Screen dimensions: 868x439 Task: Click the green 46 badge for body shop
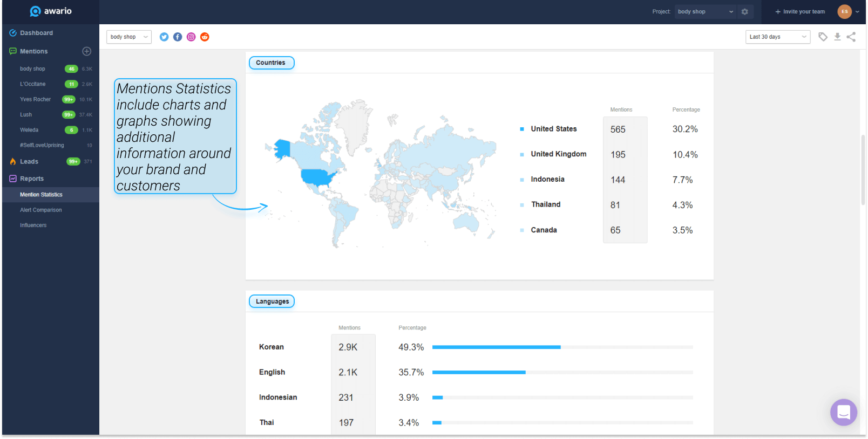pos(71,69)
